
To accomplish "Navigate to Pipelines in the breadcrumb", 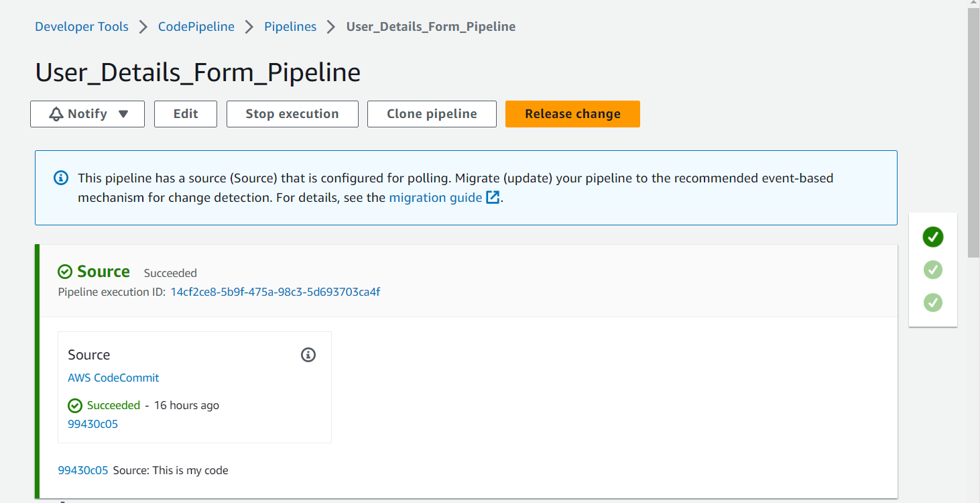I will pyautogui.click(x=290, y=26).
